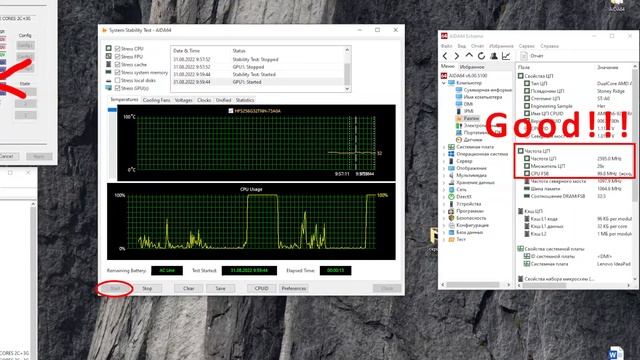640x360 pixels.
Task: Open Имя компьютера in the tree
Action: click(x=479, y=97)
